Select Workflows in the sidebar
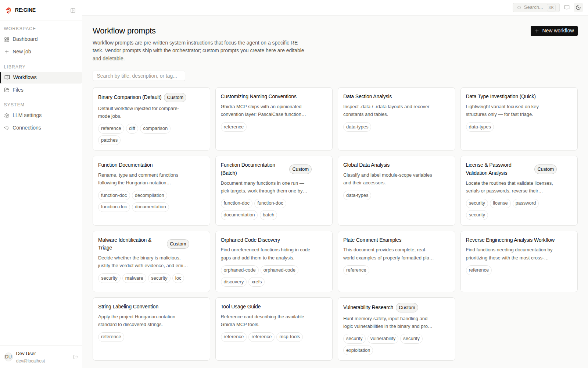588x368 pixels. 41,78
